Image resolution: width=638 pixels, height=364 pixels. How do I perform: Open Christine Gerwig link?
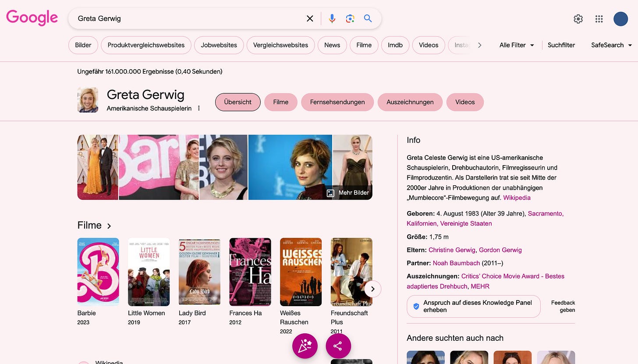click(x=452, y=250)
